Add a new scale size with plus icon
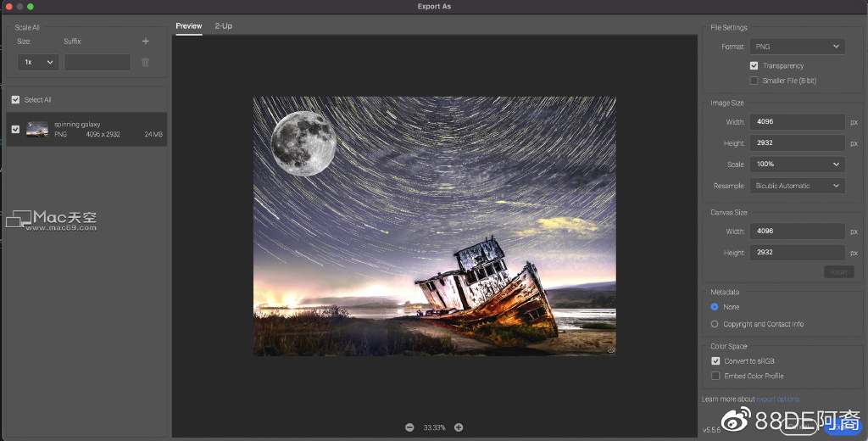Screen dimensions: 868x441 coord(146,41)
